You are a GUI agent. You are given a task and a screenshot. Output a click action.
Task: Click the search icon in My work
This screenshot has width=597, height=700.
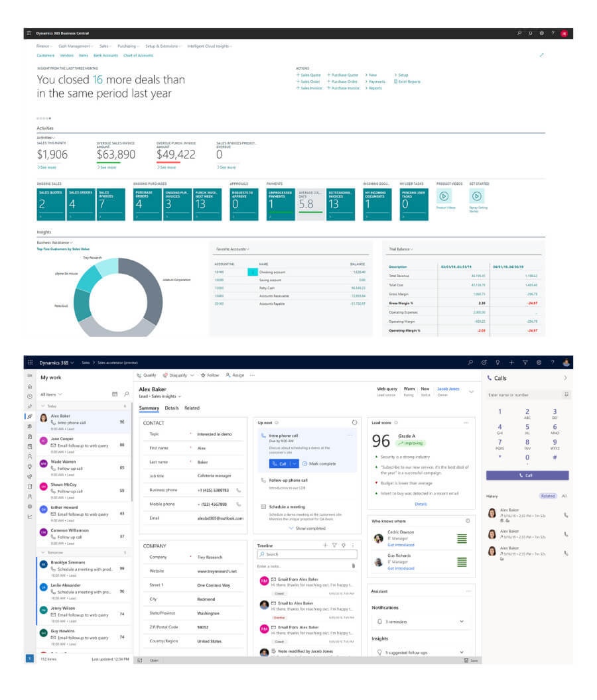(x=126, y=394)
